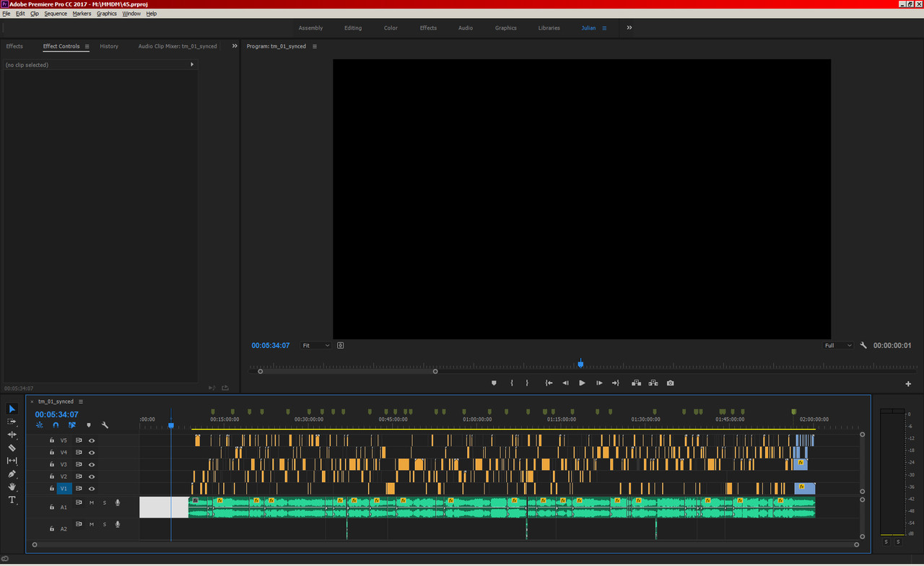Screen dimensions: 924x566
Task: Lock the A1 audio track
Action: (x=51, y=508)
